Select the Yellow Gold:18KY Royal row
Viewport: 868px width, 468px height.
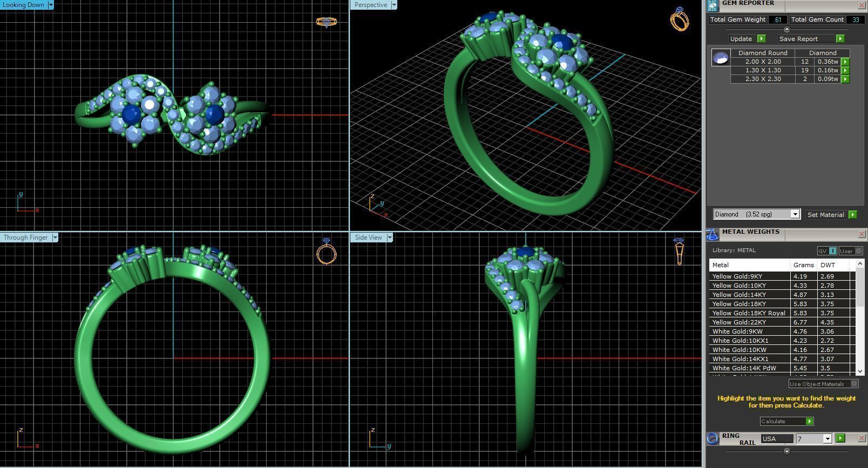782,313
